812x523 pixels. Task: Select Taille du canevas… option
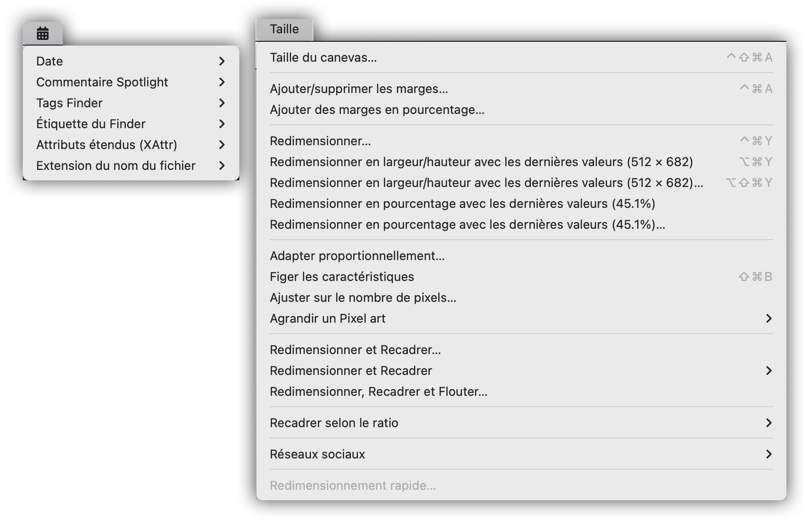tap(323, 58)
